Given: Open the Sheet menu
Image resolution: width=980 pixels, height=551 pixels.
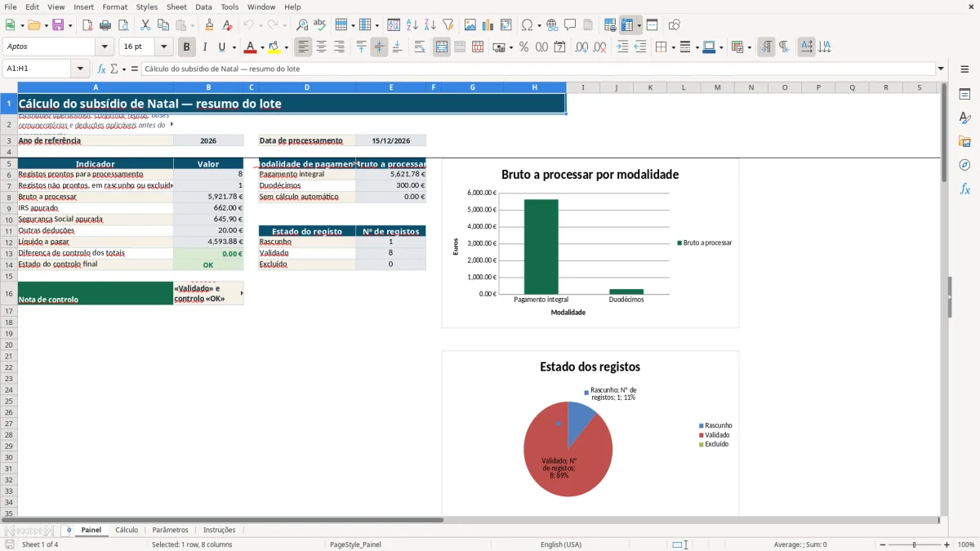Looking at the screenshot, I should [176, 7].
